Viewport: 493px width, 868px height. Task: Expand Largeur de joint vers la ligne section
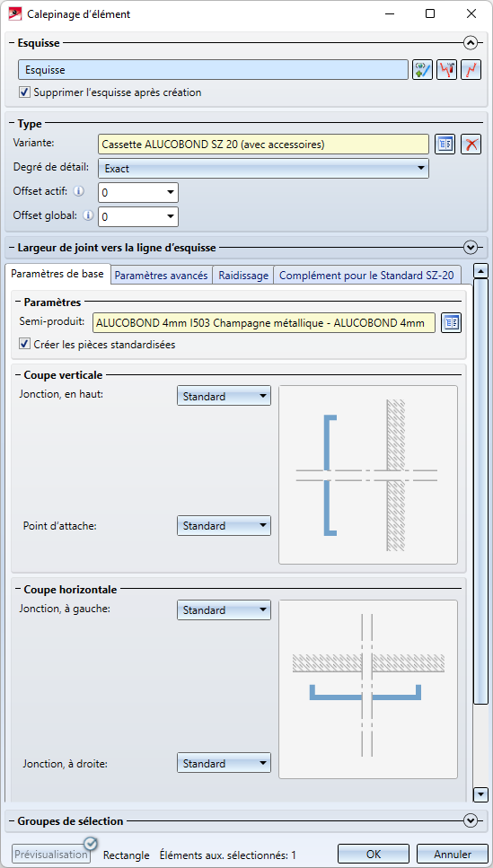point(471,248)
